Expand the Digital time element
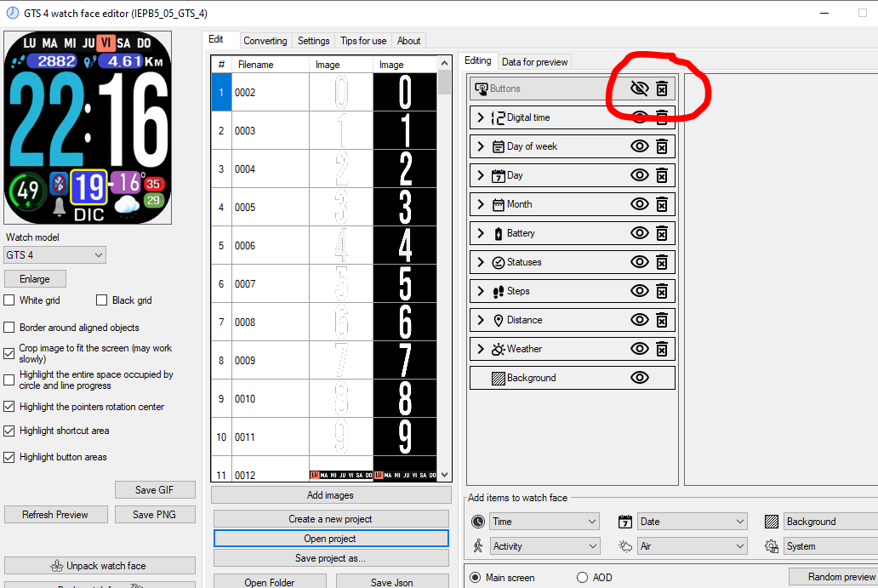 point(481,117)
